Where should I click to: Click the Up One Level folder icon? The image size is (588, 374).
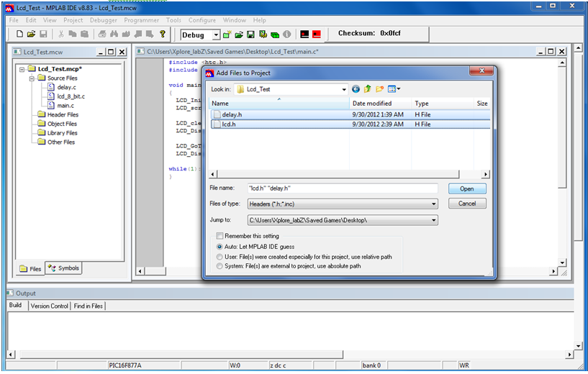[x=368, y=89]
